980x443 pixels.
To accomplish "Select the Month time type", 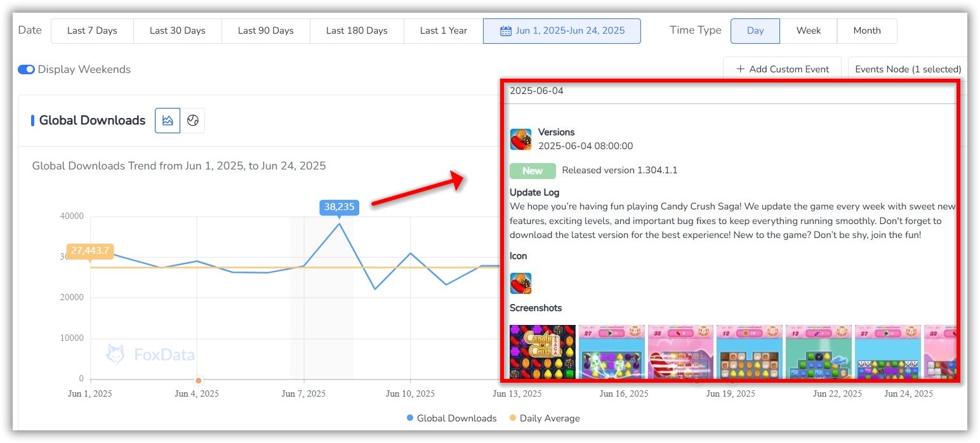I will 867,30.
